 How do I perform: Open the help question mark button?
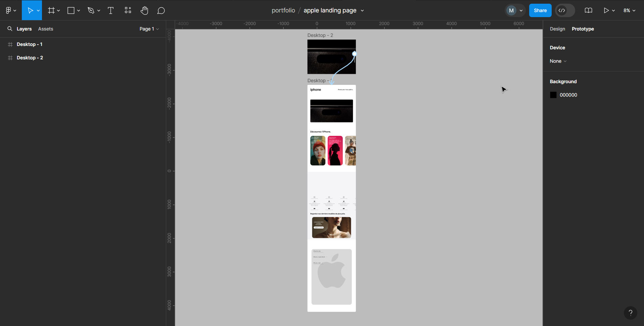(x=630, y=313)
